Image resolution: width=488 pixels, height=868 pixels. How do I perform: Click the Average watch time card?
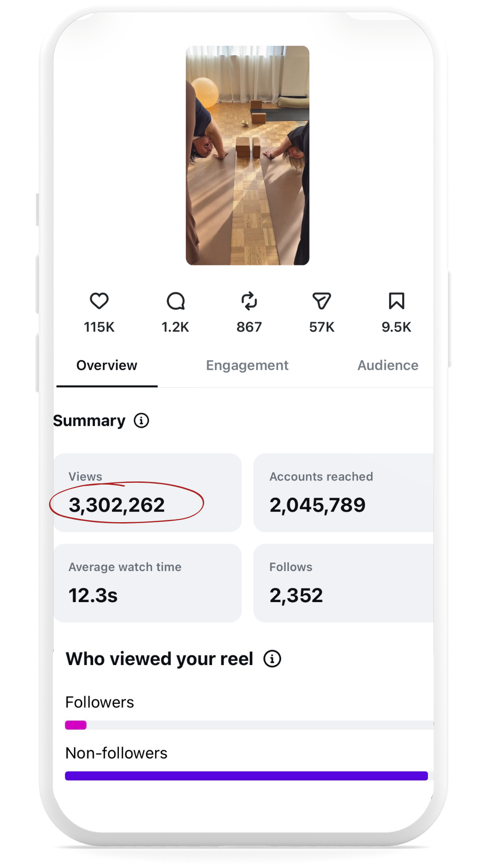click(148, 583)
